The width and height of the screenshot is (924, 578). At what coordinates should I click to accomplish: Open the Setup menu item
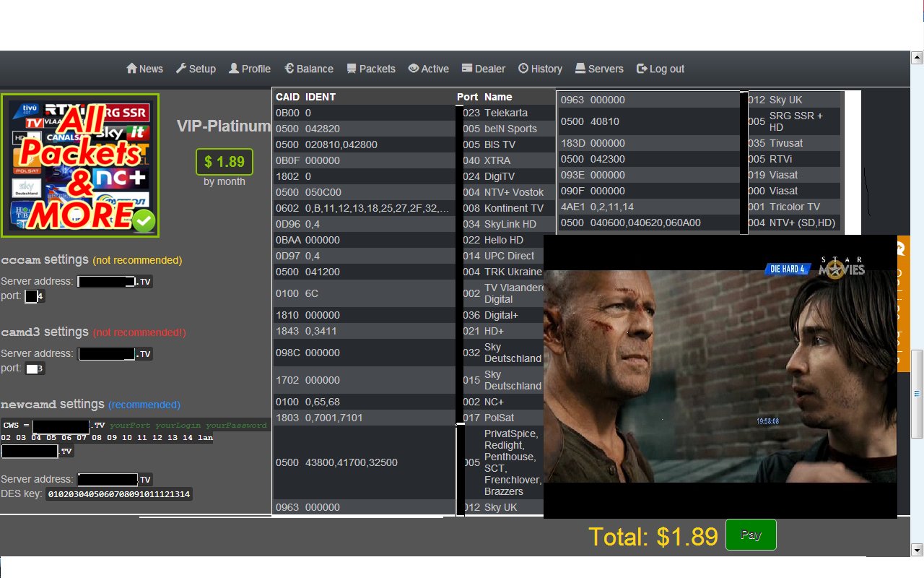tap(196, 69)
